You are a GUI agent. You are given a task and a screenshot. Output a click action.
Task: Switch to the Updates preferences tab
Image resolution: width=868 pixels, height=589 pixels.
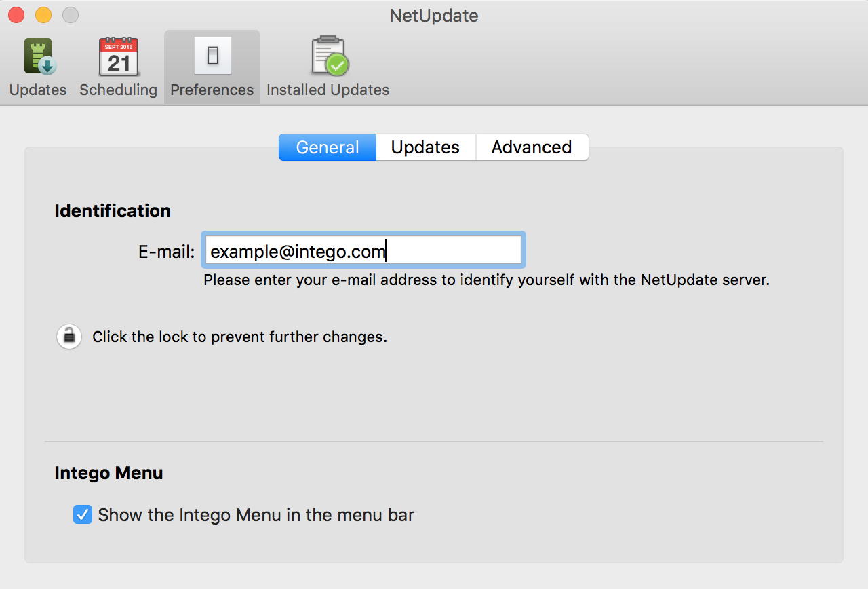426,147
